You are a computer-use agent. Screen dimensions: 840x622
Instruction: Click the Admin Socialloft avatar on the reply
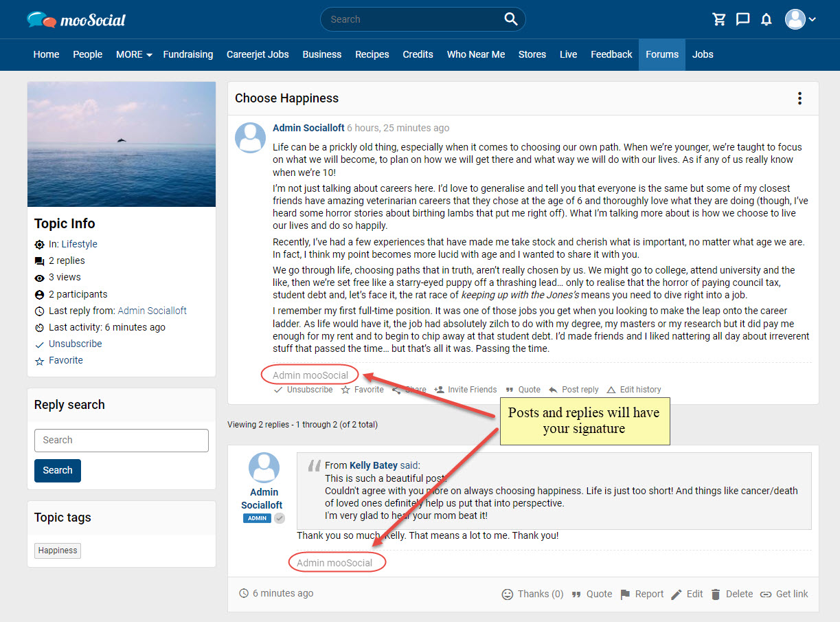pyautogui.click(x=264, y=467)
